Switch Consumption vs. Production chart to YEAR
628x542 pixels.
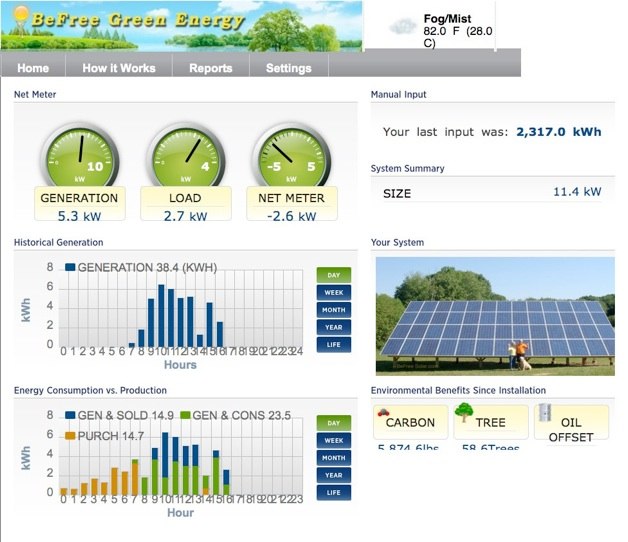(334, 475)
